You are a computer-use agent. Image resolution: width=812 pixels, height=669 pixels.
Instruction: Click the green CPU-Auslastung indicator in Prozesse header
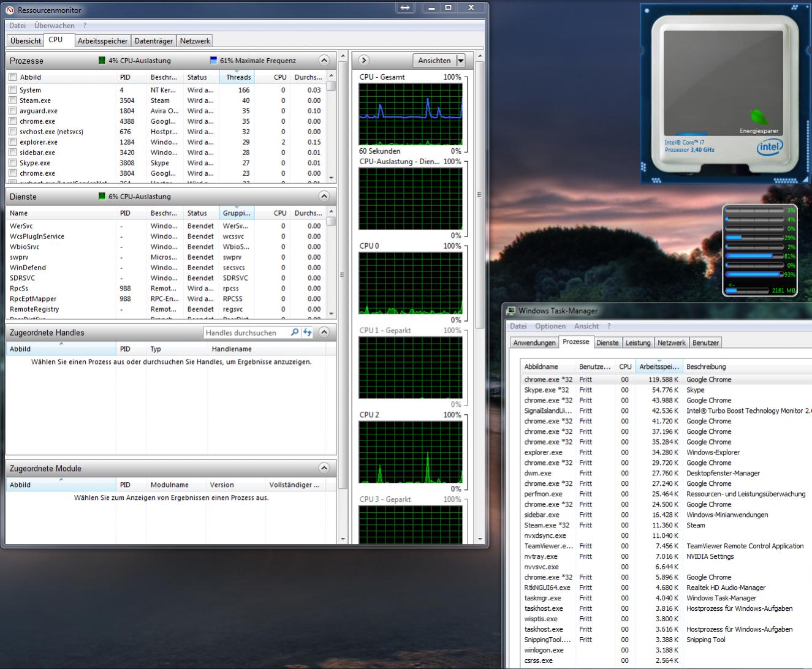coord(102,61)
